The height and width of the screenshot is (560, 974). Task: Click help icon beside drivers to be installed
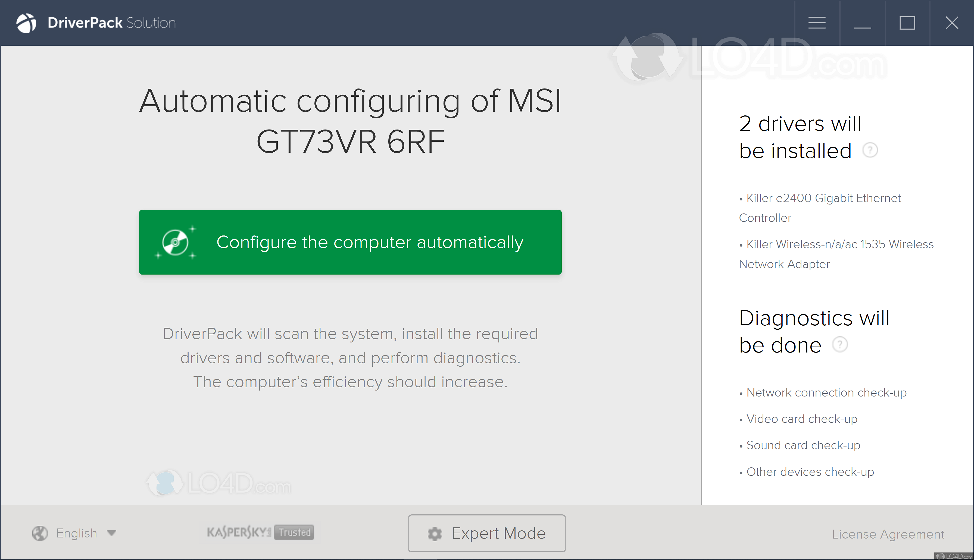point(870,150)
